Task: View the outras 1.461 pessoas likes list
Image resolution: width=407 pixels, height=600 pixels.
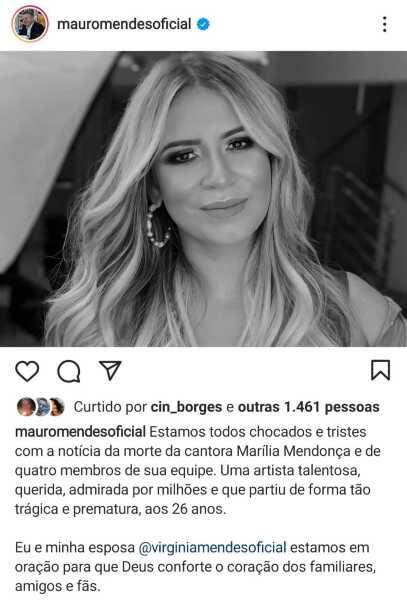Action: click(x=309, y=407)
